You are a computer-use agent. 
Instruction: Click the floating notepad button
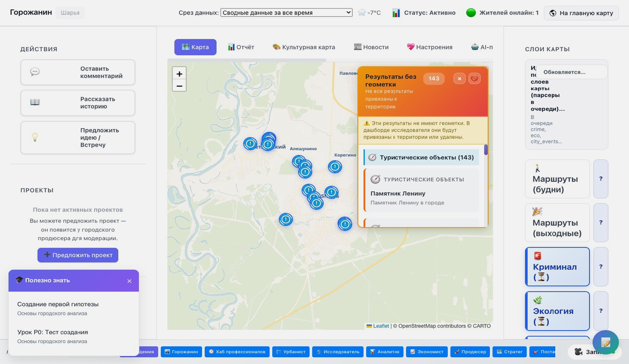click(605, 342)
